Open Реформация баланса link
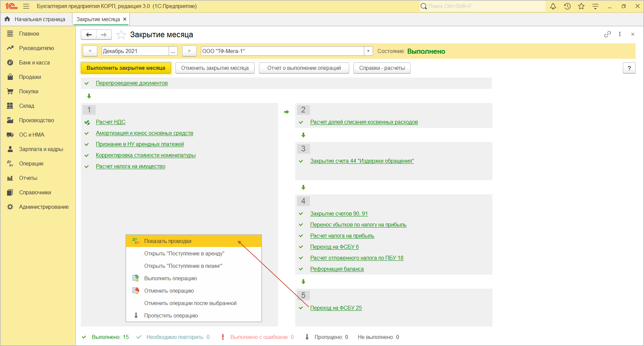Screen dimensions: 644x346 (337, 269)
